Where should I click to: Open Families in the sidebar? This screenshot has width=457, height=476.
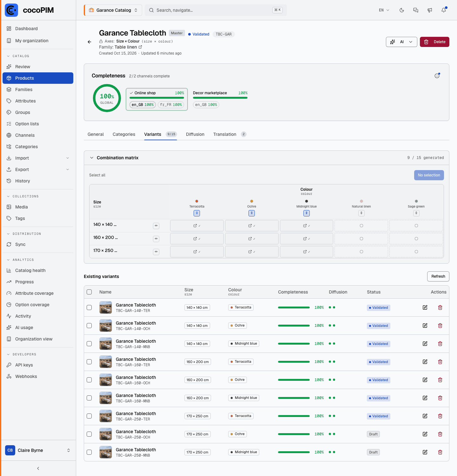coord(38,89)
